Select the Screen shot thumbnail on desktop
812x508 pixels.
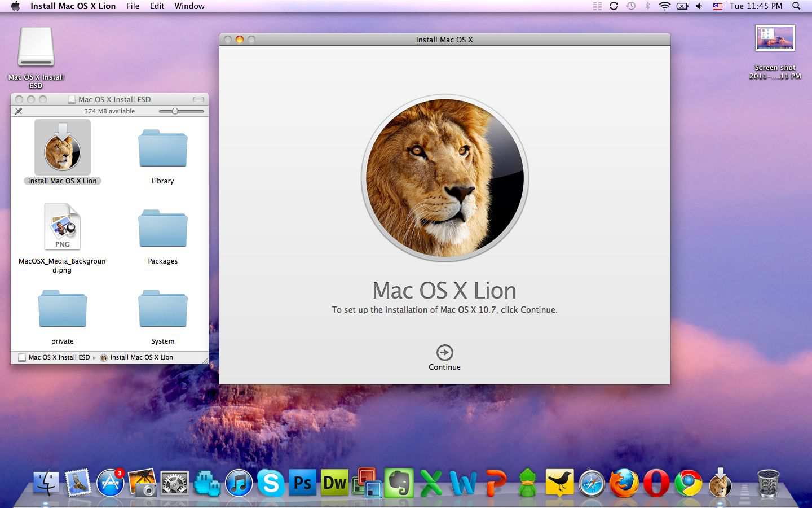point(775,38)
